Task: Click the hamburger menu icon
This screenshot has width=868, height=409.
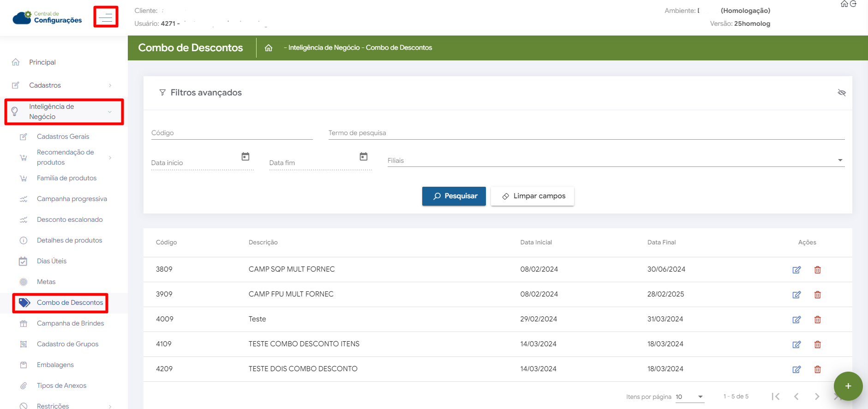Action: click(x=106, y=17)
